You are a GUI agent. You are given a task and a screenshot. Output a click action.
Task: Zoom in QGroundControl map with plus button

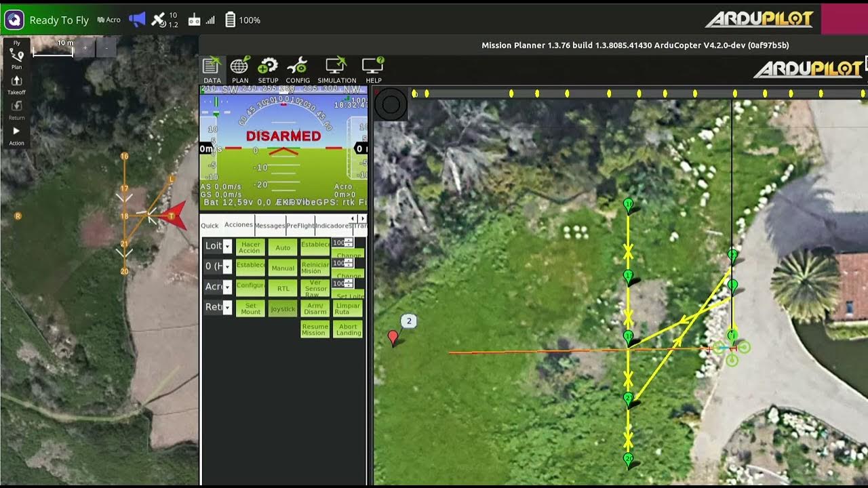[85, 47]
